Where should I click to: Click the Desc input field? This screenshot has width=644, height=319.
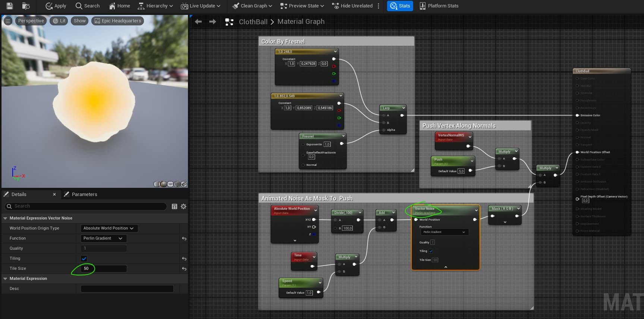coord(127,289)
